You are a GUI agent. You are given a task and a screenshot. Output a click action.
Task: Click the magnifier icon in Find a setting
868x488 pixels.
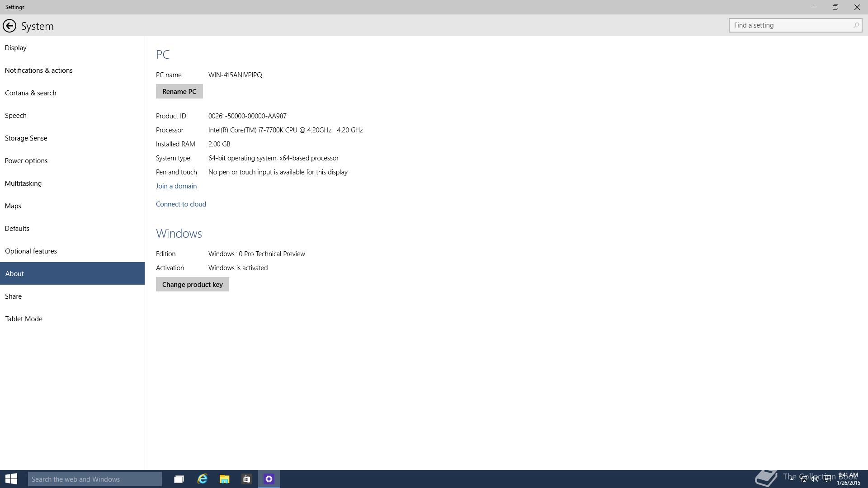pos(856,25)
